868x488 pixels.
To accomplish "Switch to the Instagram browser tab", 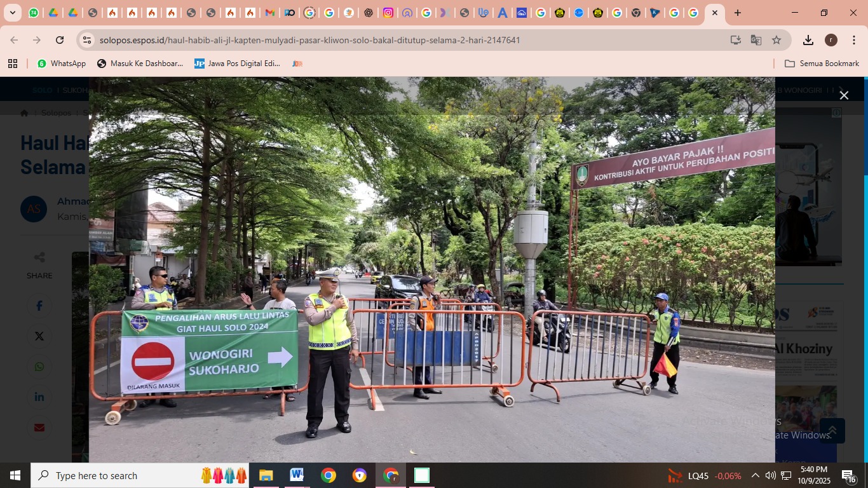I will (388, 13).
